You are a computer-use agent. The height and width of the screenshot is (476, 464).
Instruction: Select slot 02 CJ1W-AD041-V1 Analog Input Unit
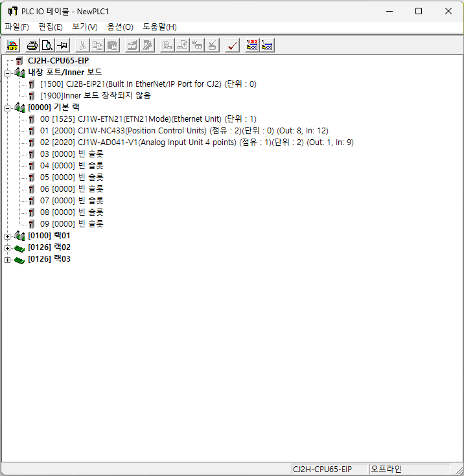pyautogui.click(x=197, y=142)
